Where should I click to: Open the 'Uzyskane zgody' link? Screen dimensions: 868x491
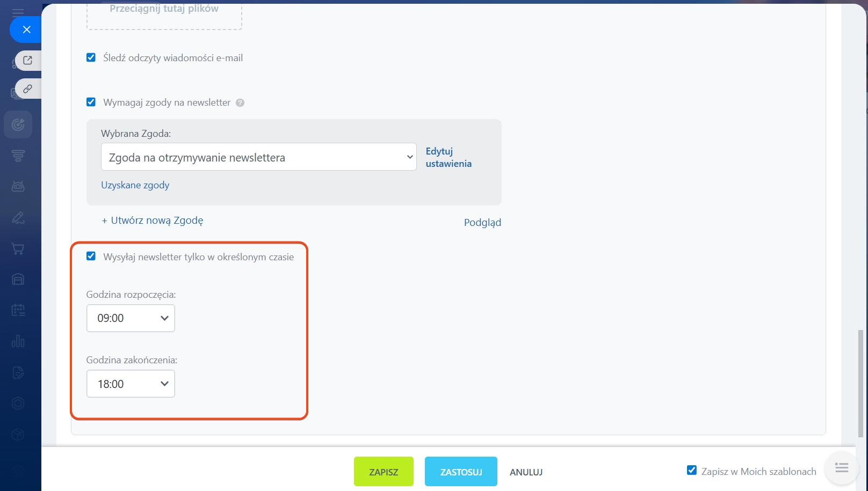[135, 185]
